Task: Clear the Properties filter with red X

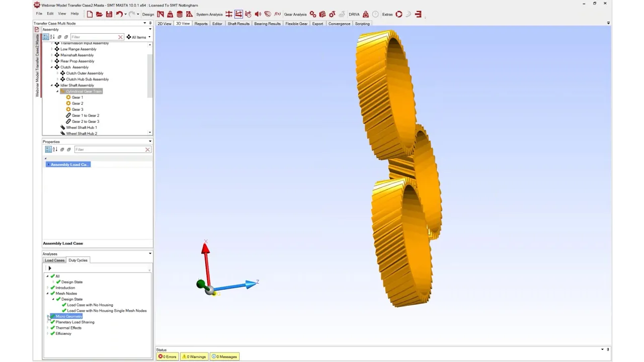Action: tap(147, 149)
